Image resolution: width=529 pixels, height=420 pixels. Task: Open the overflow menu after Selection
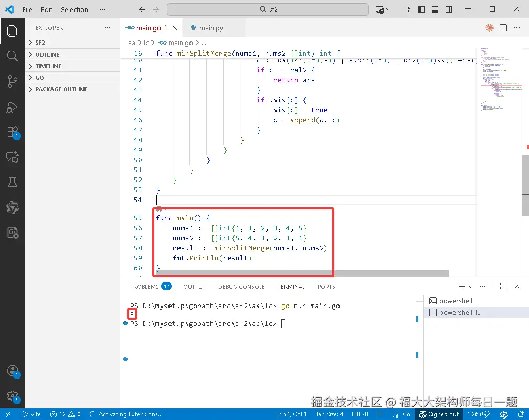click(x=102, y=9)
